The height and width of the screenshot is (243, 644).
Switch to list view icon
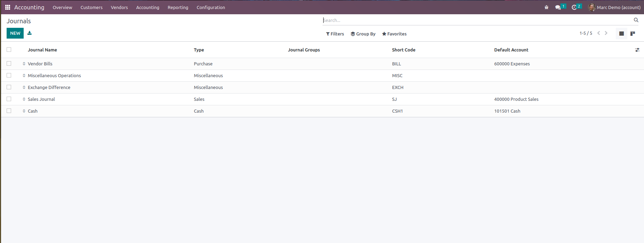(621, 34)
